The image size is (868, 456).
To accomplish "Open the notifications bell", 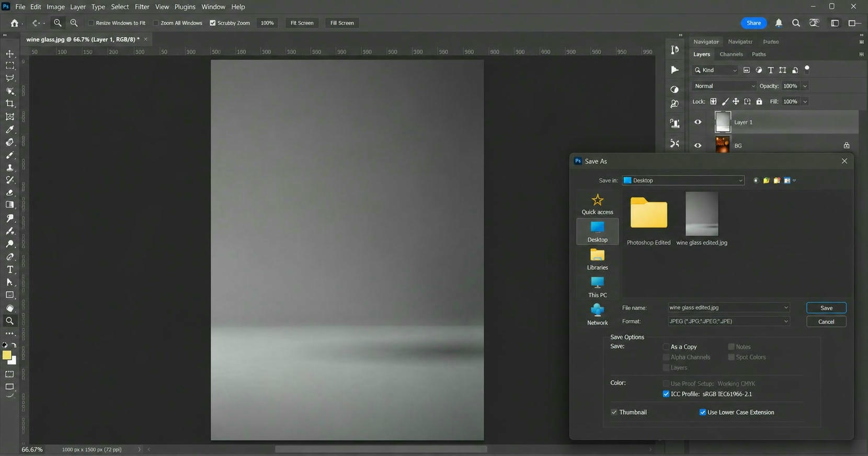I will pos(779,23).
